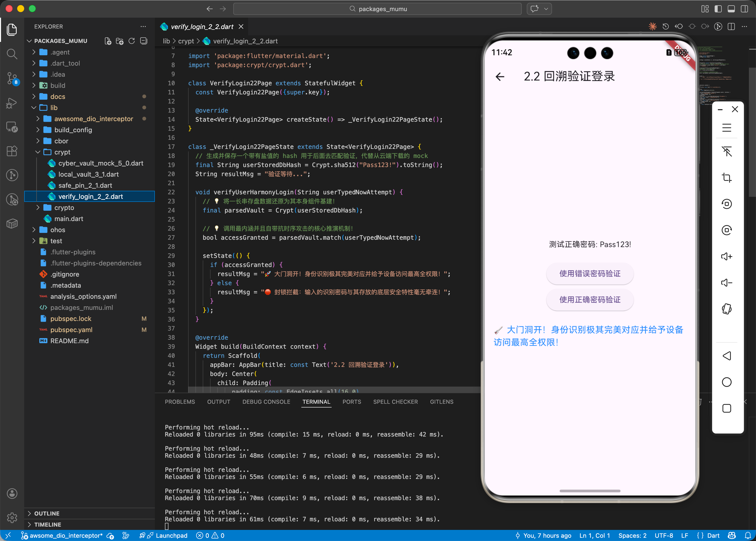Open the Extensions view icon
The image size is (756, 541).
[x=12, y=151]
